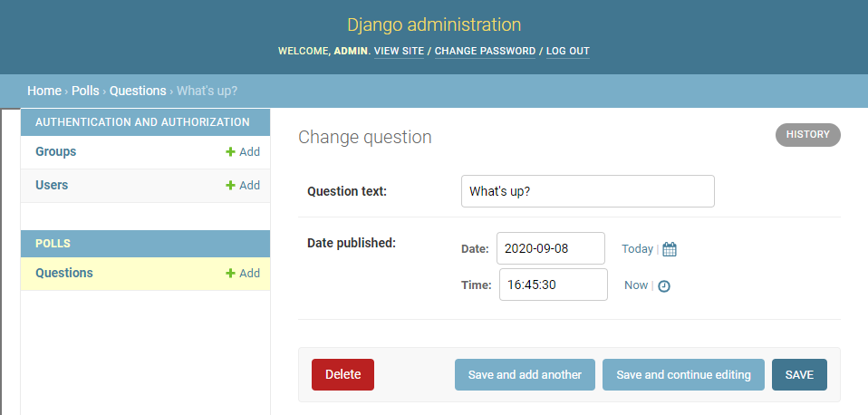
Task: Click the SAVE button
Action: tap(799, 374)
